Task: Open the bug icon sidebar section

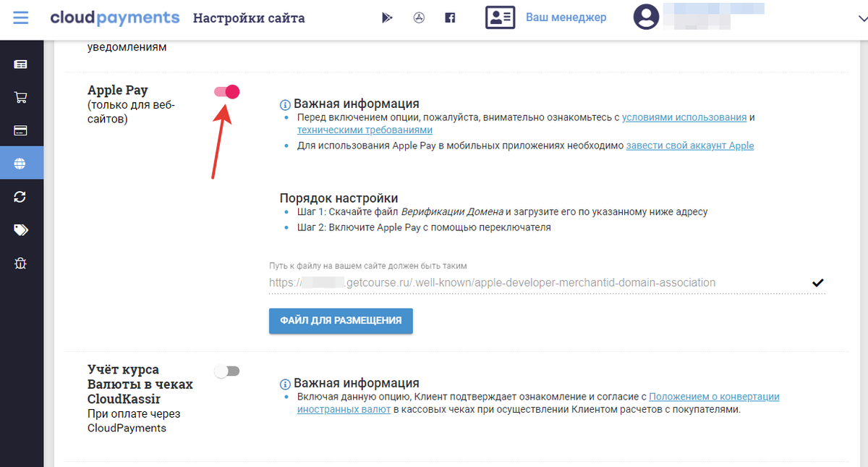Action: pos(20,263)
